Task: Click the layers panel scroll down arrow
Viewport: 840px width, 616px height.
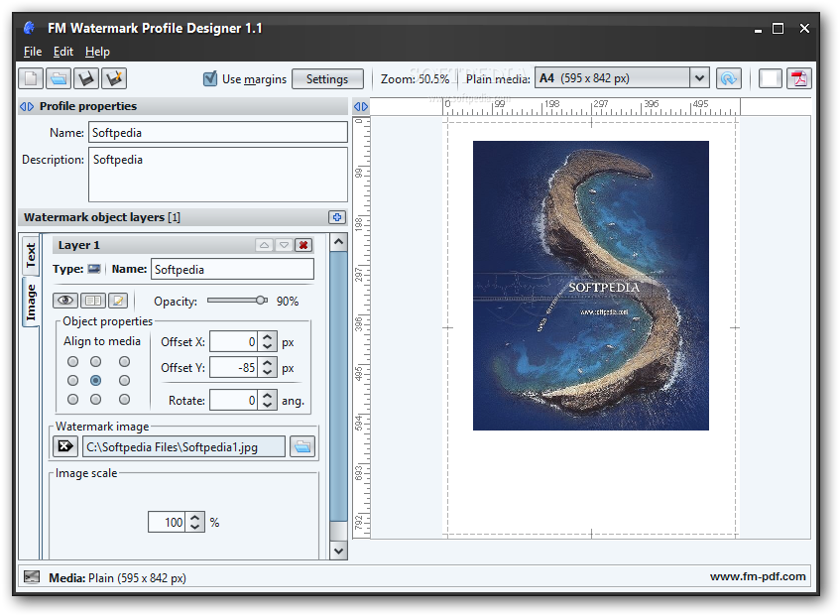Action: click(x=338, y=551)
